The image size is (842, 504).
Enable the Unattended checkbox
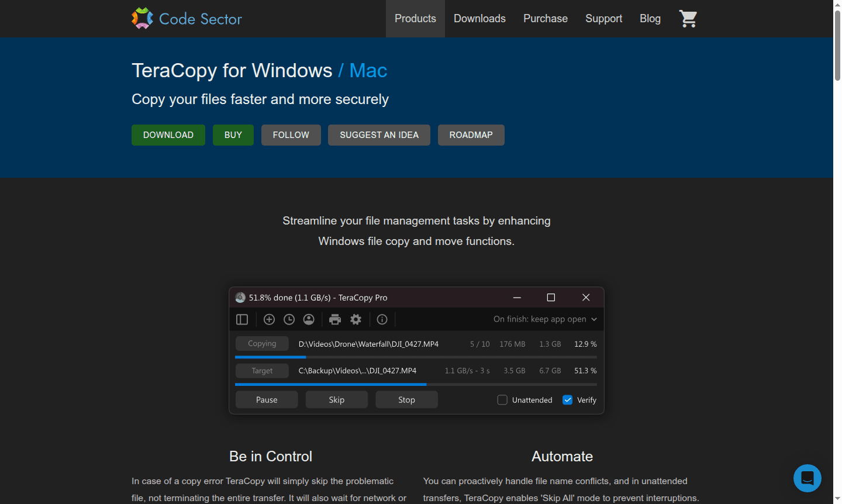pos(502,399)
